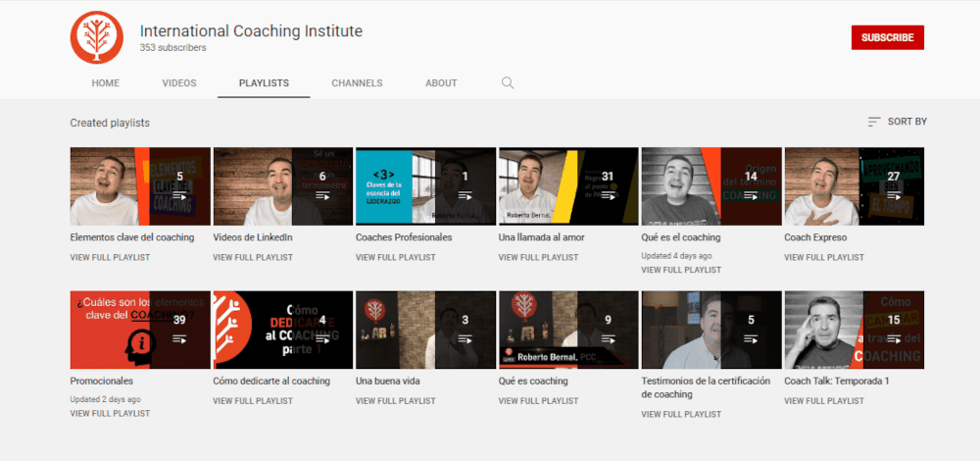This screenshot has width=980, height=461.
Task: Open the About tab
Action: pyautogui.click(x=441, y=83)
